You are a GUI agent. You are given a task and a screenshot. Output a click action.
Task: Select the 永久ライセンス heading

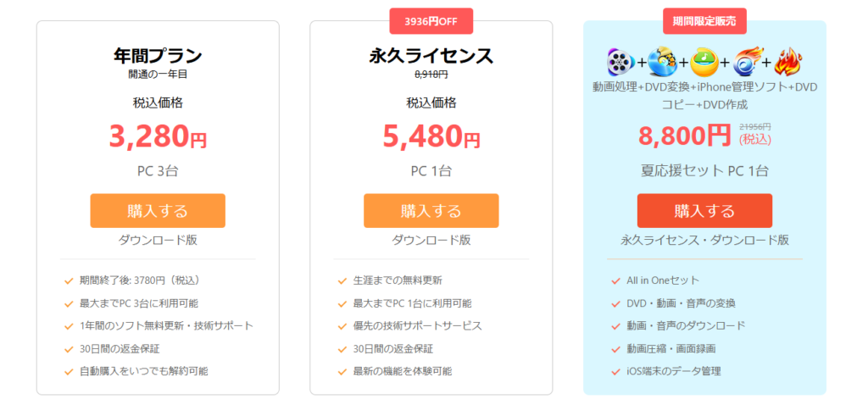(x=431, y=56)
